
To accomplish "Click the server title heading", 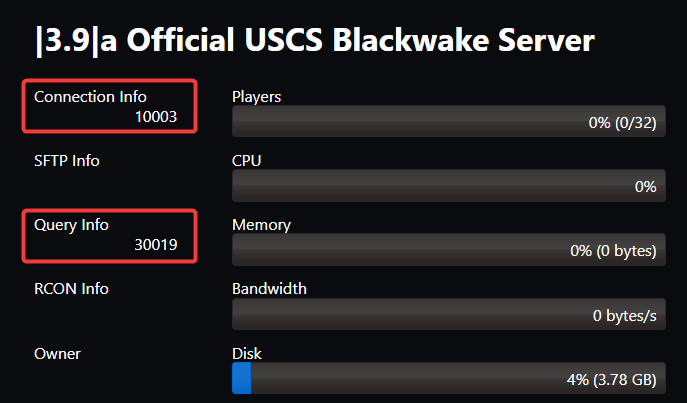I will (314, 41).
